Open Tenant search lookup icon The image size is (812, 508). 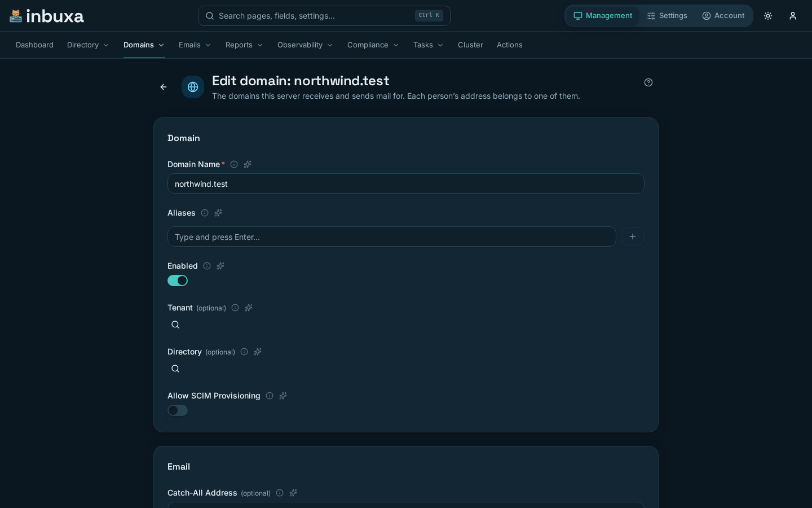pos(175,325)
